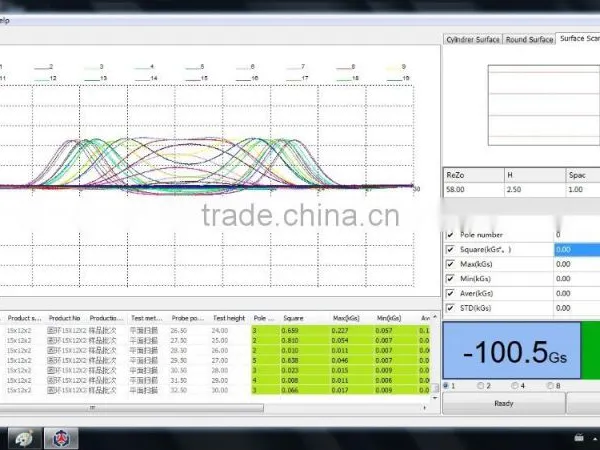This screenshot has width=600, height=450.
Task: Click the table's scroll-up arrow
Action: [435, 317]
